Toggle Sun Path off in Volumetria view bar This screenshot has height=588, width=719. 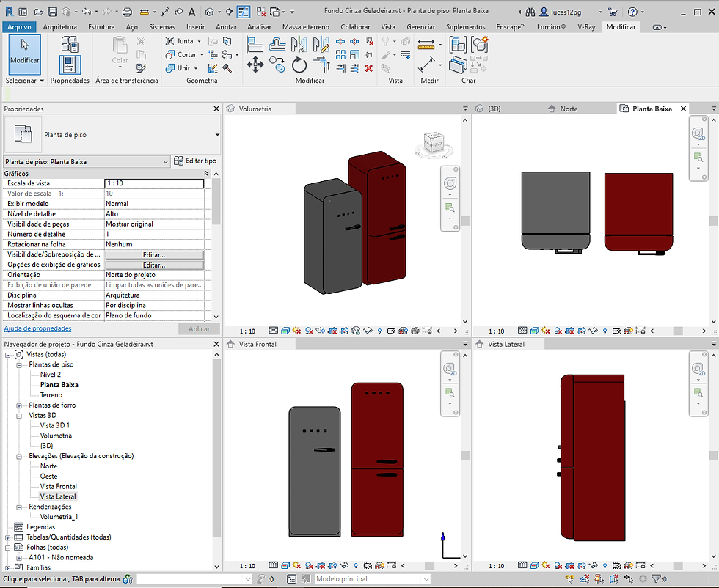tap(296, 331)
